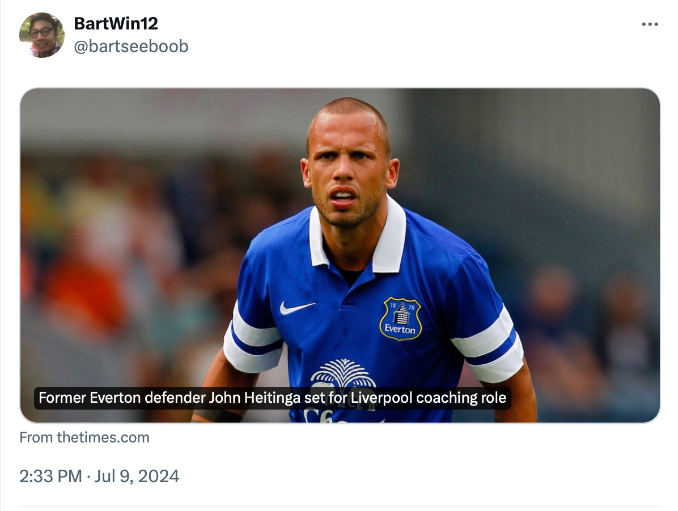Open the thetimes.com source link

(x=84, y=437)
